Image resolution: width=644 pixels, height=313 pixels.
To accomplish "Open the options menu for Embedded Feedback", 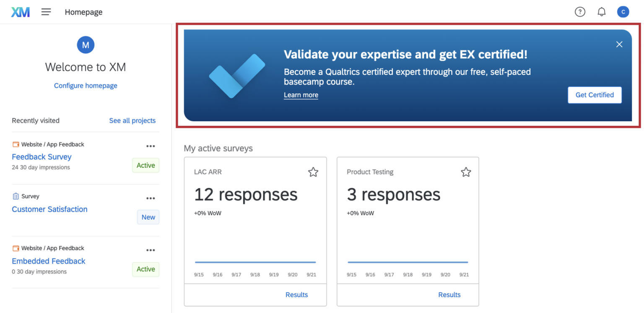I will (151, 250).
